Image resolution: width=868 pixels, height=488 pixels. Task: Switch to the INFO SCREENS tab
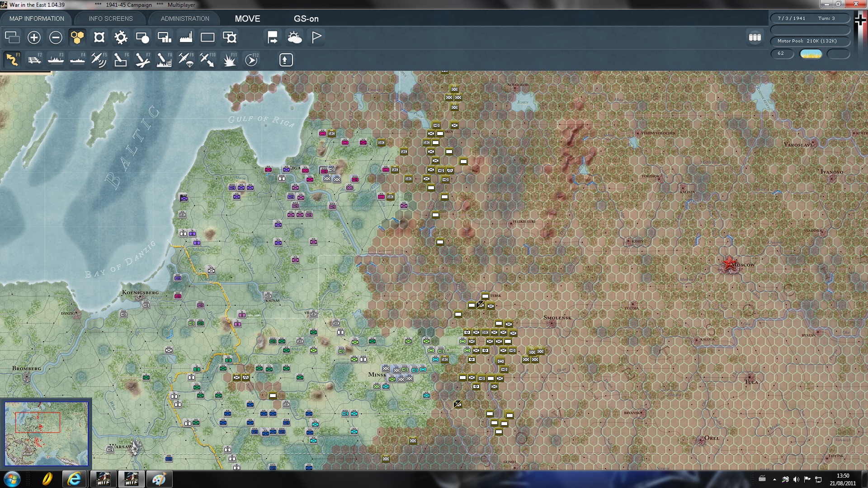pos(111,19)
